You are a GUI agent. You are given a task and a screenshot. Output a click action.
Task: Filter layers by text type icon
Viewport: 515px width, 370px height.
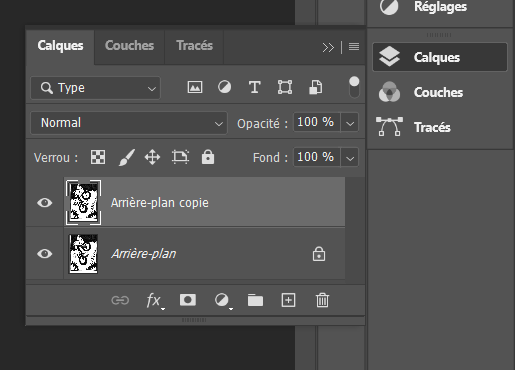(255, 87)
